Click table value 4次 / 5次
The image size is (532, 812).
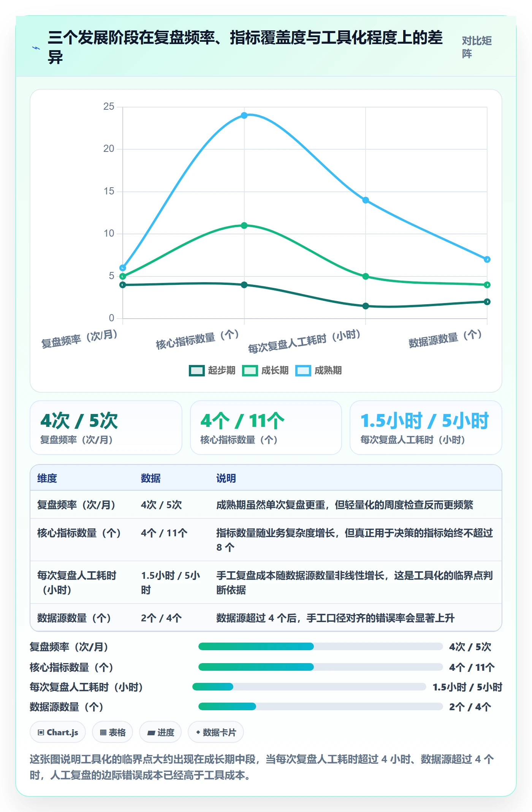click(161, 505)
